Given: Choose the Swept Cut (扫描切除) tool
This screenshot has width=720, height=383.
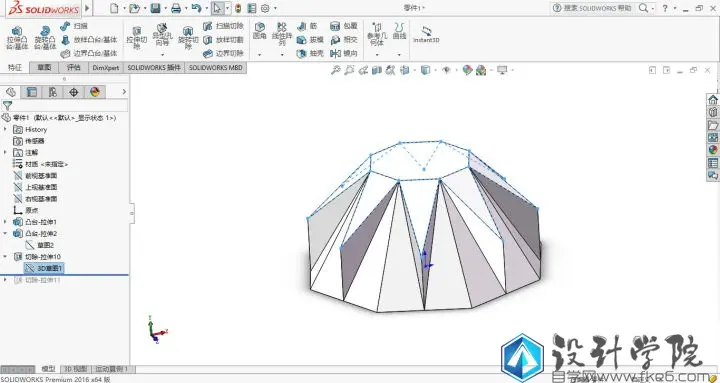Looking at the screenshot, I should point(223,26).
